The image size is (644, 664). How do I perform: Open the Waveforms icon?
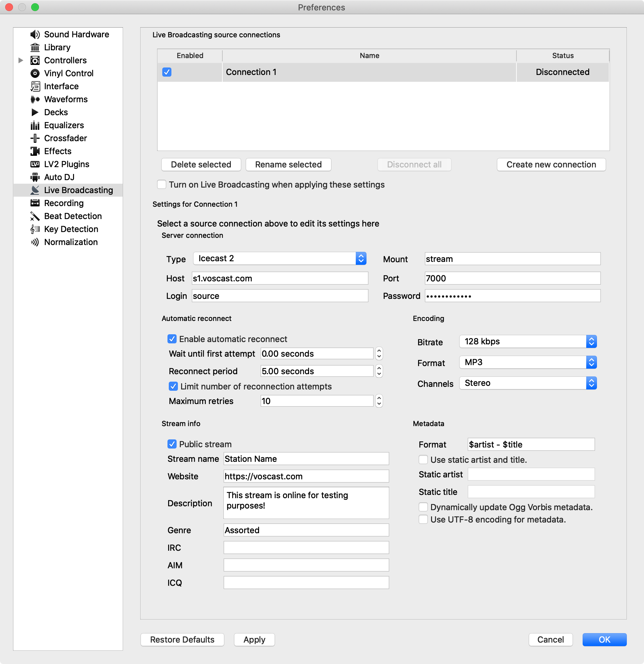point(35,99)
